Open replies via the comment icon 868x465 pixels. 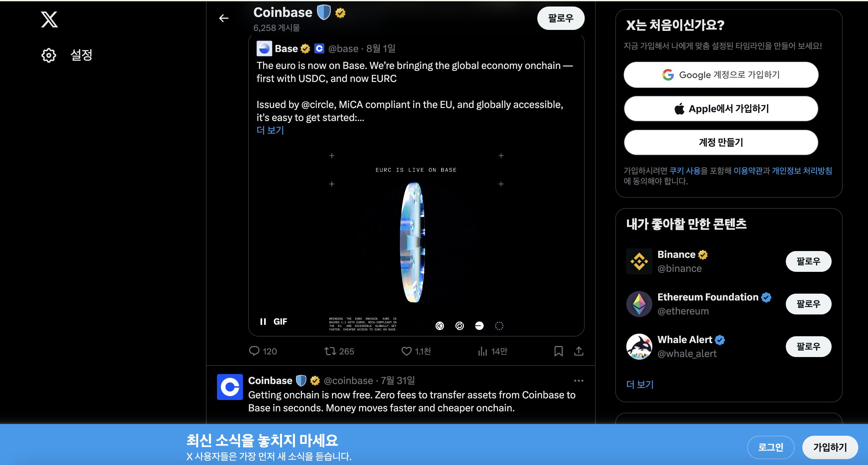(254, 351)
